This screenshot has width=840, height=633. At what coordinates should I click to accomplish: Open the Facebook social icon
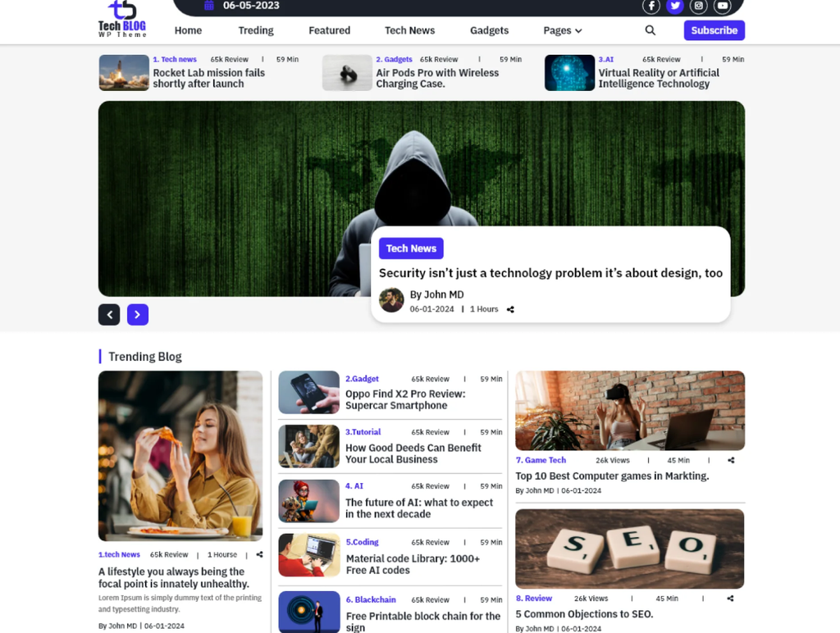click(x=651, y=6)
